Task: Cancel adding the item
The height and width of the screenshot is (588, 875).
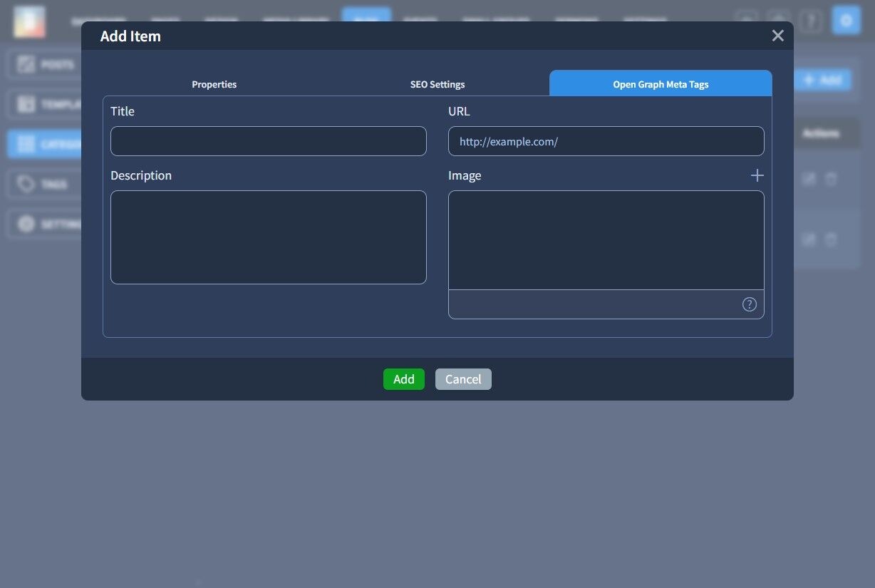Action: [x=463, y=379]
